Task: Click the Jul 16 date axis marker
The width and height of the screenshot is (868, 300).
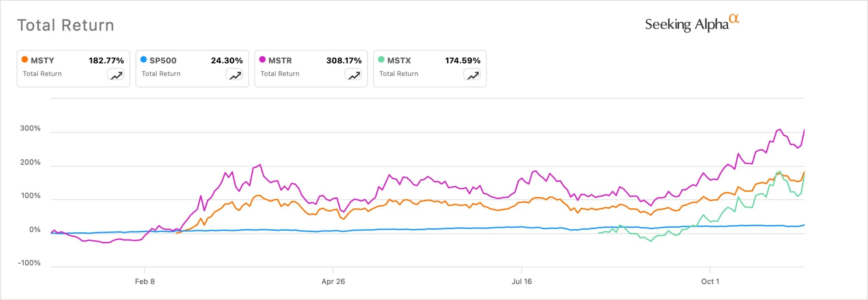Action: [x=521, y=281]
